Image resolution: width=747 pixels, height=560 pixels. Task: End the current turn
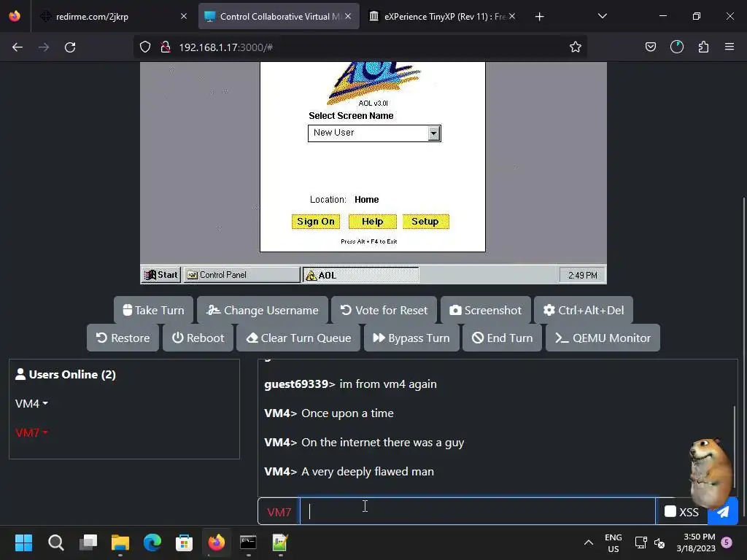tap(502, 338)
